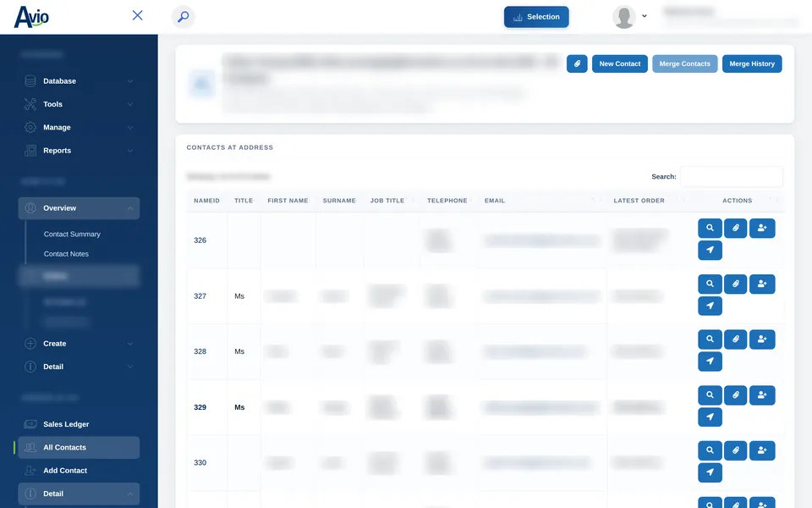
Task: Expand the Database menu
Action: point(79,81)
